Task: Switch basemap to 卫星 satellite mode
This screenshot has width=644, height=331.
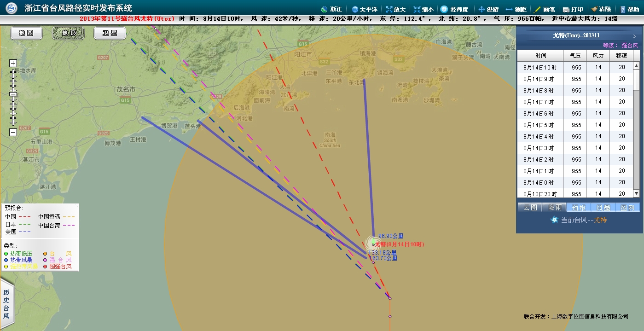Action: [110, 33]
